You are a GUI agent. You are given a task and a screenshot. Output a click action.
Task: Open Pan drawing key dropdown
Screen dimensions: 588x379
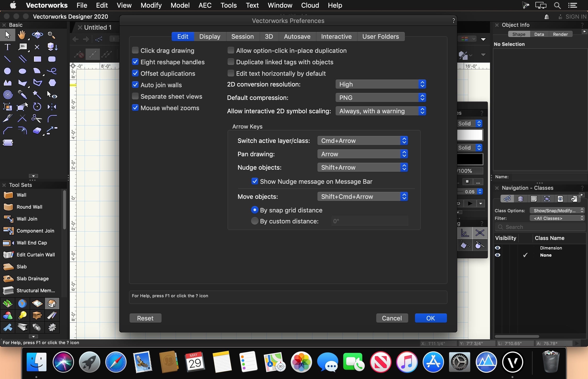click(x=362, y=154)
